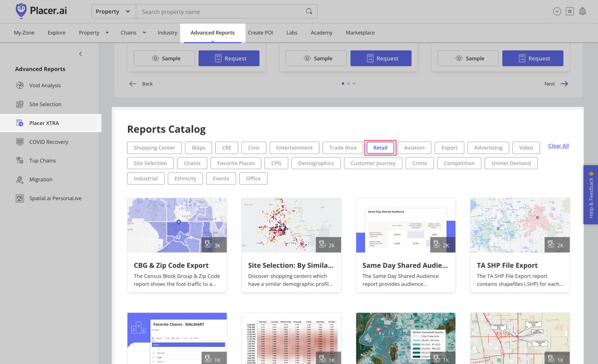Toggle the CRE filter tag

coord(227,148)
